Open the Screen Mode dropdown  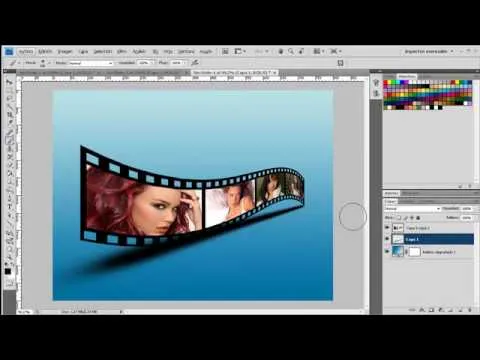pyautogui.click(x=335, y=51)
